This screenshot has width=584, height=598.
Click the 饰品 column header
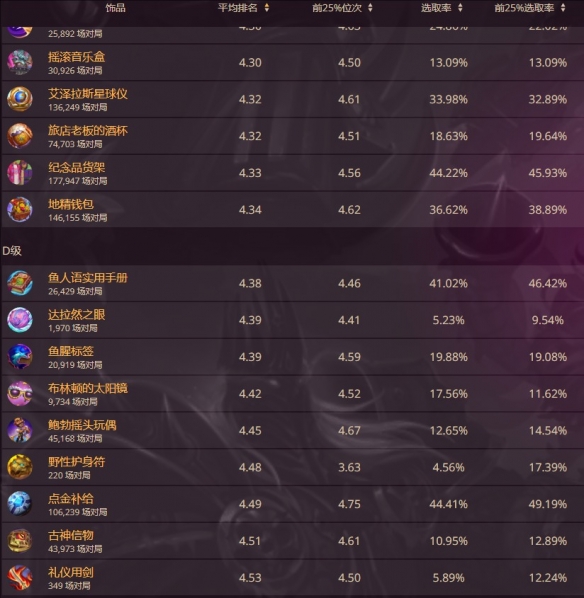116,8
